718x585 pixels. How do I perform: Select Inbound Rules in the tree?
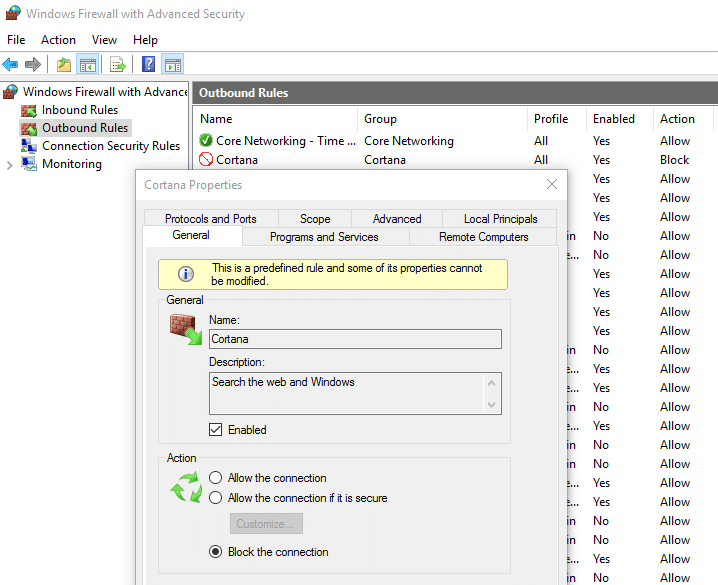pos(80,110)
